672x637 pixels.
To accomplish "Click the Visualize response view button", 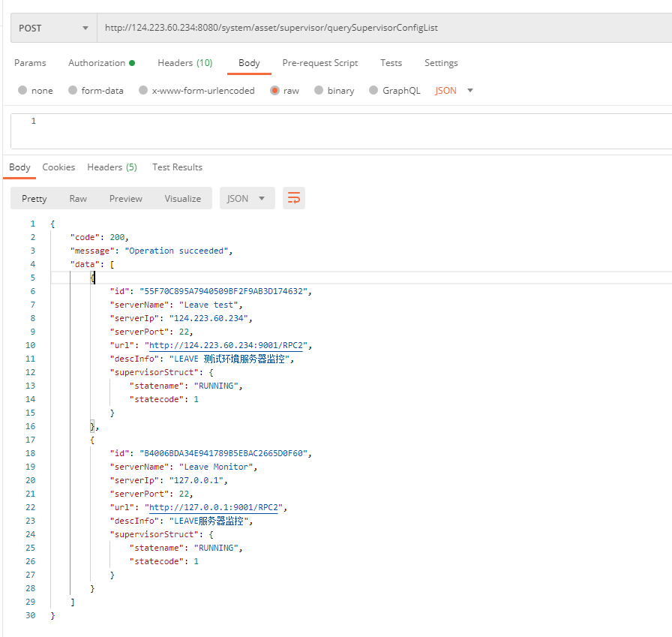I will pos(183,198).
